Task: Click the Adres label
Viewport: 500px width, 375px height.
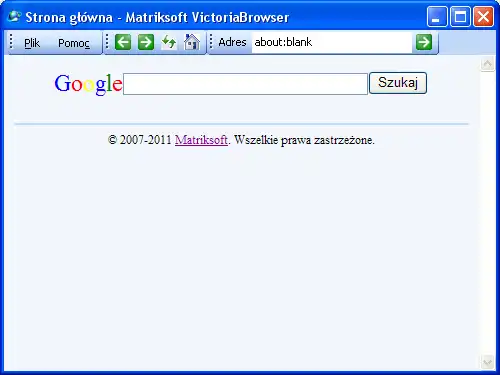Action: click(232, 42)
